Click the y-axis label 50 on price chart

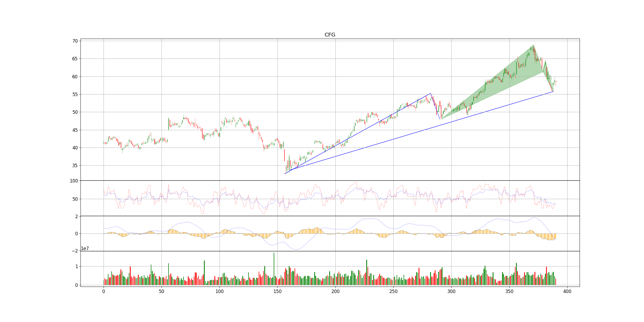coord(75,112)
